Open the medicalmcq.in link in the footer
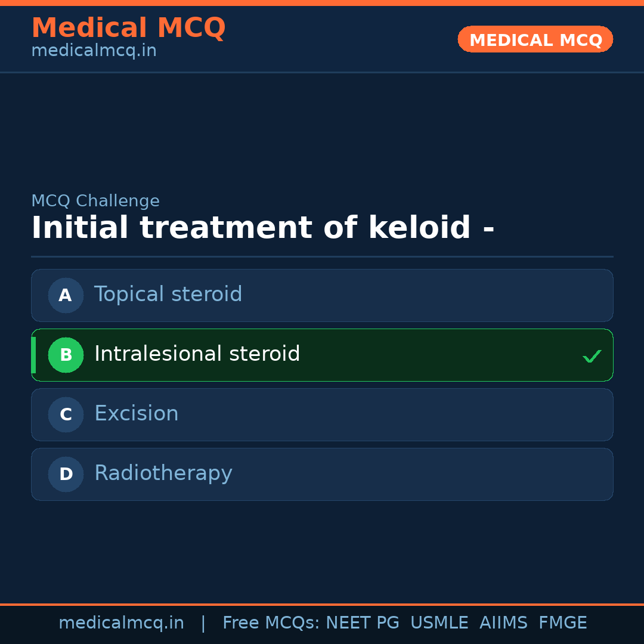Screen dimensions: 644x644 point(121,623)
